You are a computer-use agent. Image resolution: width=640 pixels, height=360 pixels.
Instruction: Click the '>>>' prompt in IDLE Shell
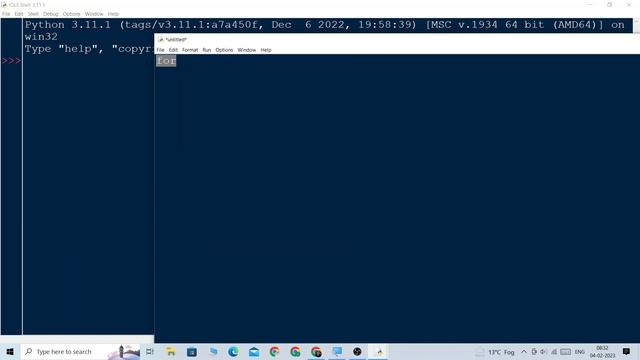[x=11, y=61]
